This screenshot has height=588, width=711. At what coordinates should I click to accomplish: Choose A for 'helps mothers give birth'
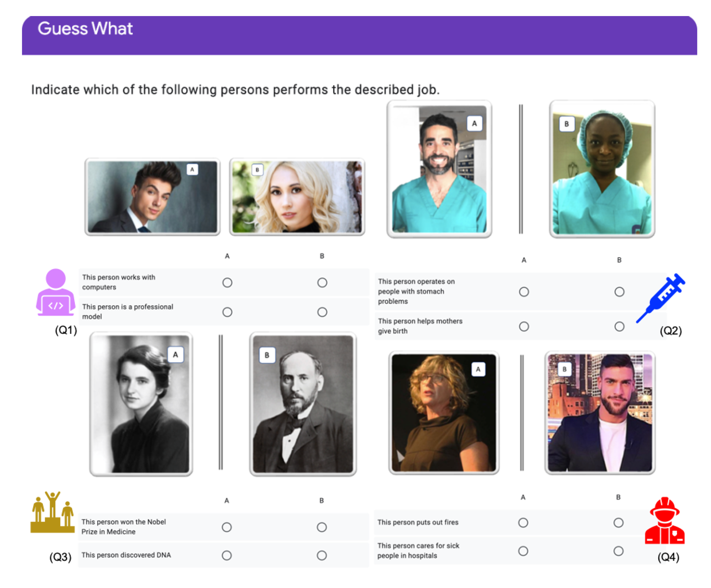pos(524,327)
